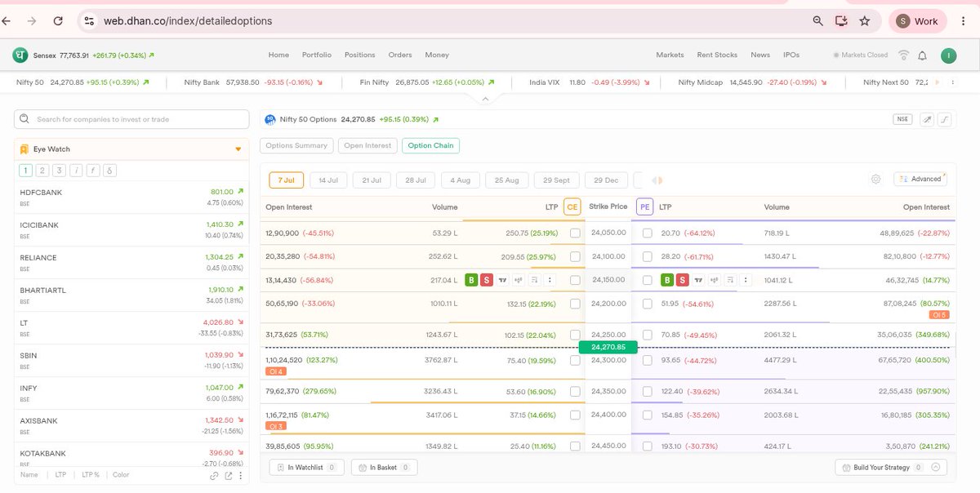The height and width of the screenshot is (493, 980).
Task: Open more options dots for 24,150 put
Action: 744,280
